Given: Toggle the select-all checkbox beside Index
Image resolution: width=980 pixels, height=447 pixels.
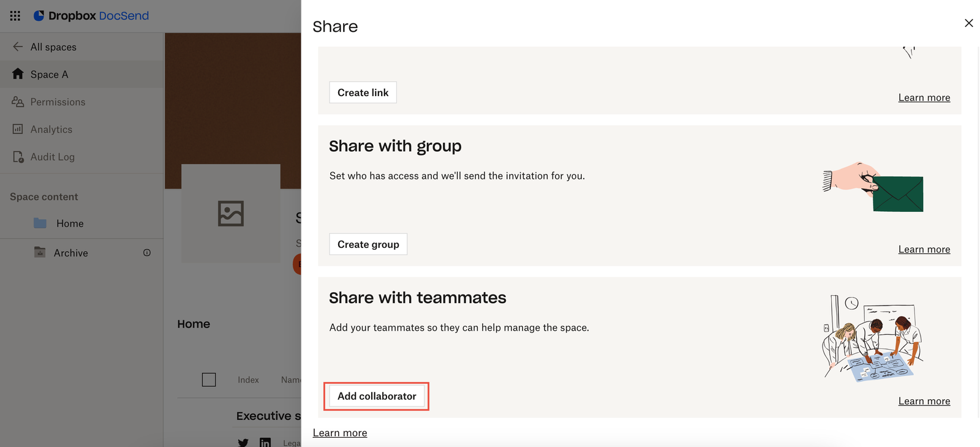Looking at the screenshot, I should (209, 380).
